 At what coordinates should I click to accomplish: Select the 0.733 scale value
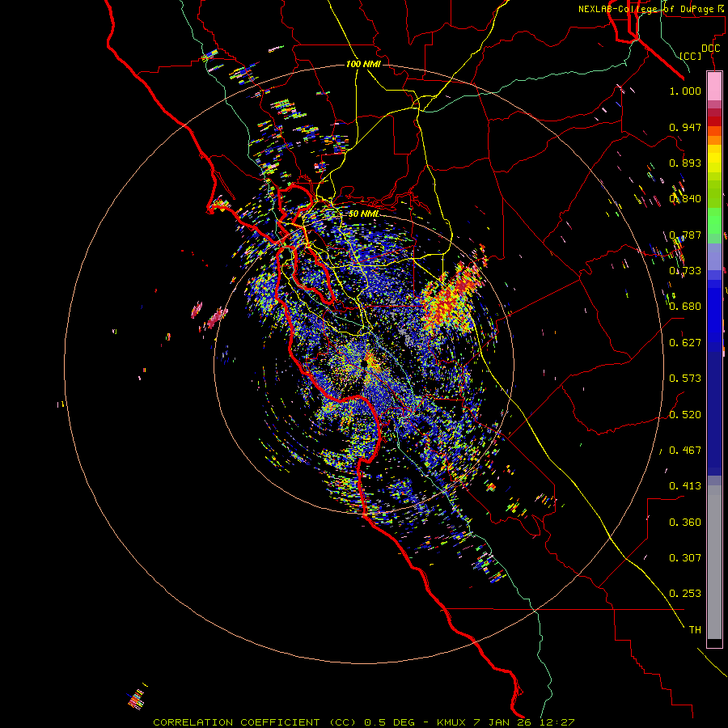tap(685, 271)
